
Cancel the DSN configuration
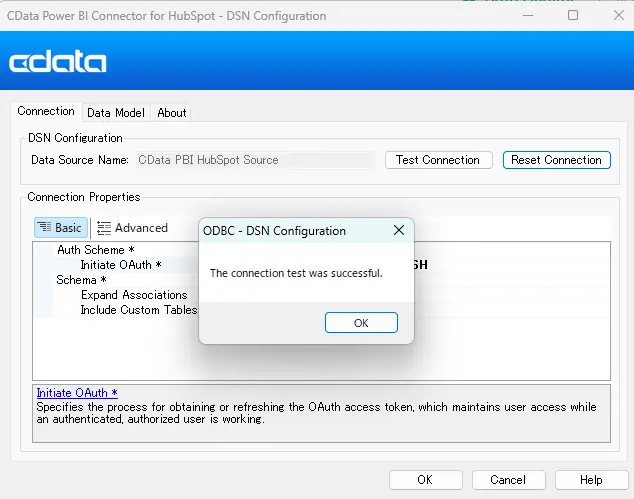point(509,480)
